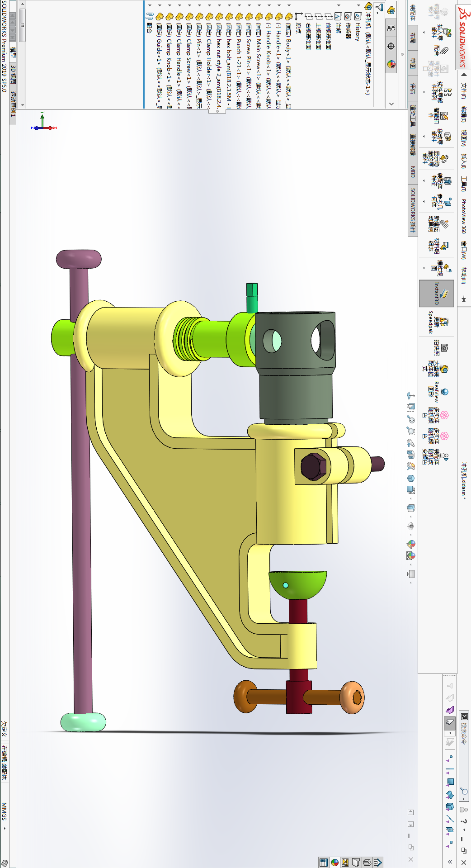The height and width of the screenshot is (868, 471).
Task: Click Edit Appearance color-ball icon in view toolbar
Action: 411,544
